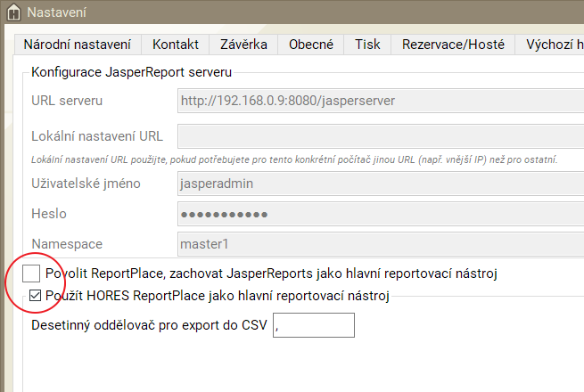Image resolution: width=584 pixels, height=392 pixels.
Task: Click the Nastavení window title text
Action: click(57, 12)
